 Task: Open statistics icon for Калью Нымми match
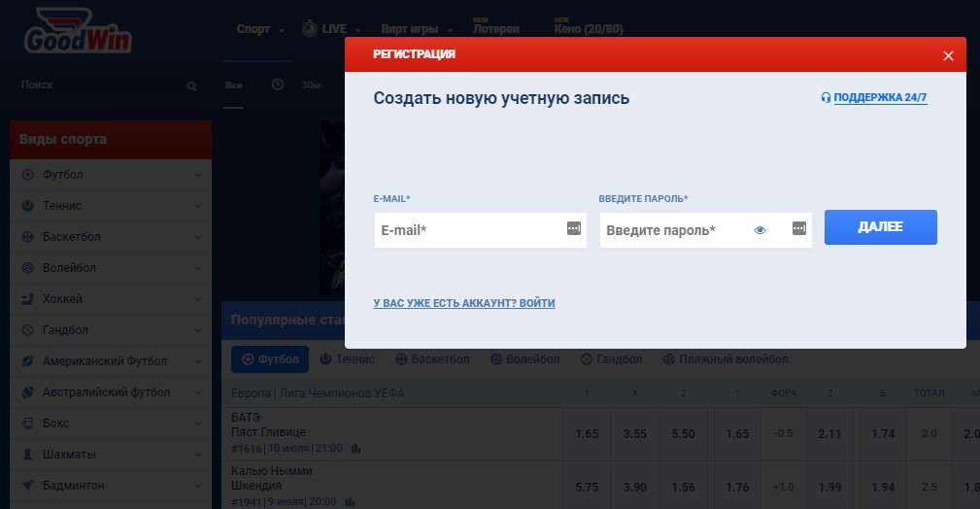tap(350, 501)
